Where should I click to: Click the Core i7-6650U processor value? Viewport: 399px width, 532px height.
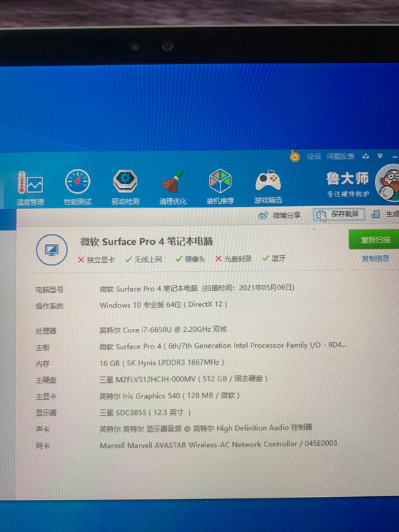coord(163,330)
